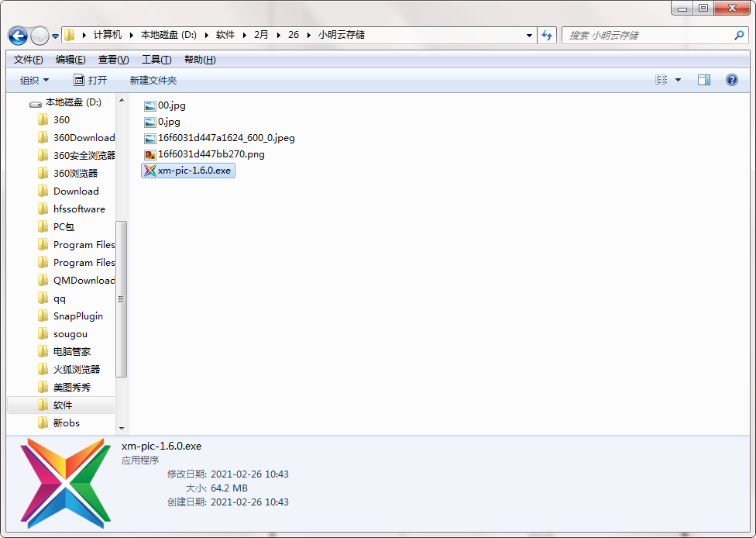Select the qq folder
The width and height of the screenshot is (756, 538).
[x=52, y=298]
